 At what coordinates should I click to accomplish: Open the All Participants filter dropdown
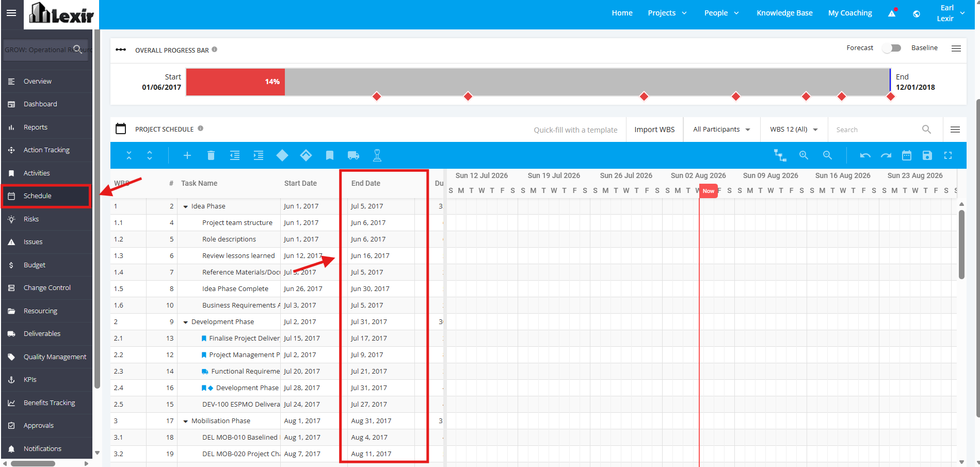[721, 130]
